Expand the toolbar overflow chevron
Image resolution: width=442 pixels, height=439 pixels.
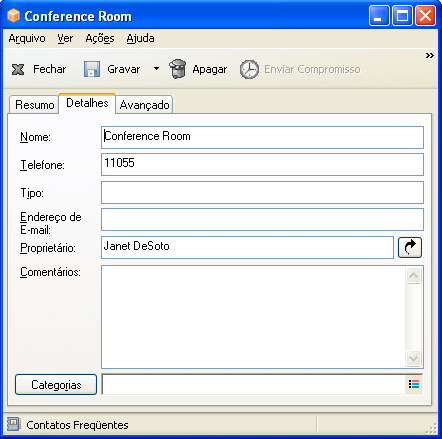[x=430, y=55]
